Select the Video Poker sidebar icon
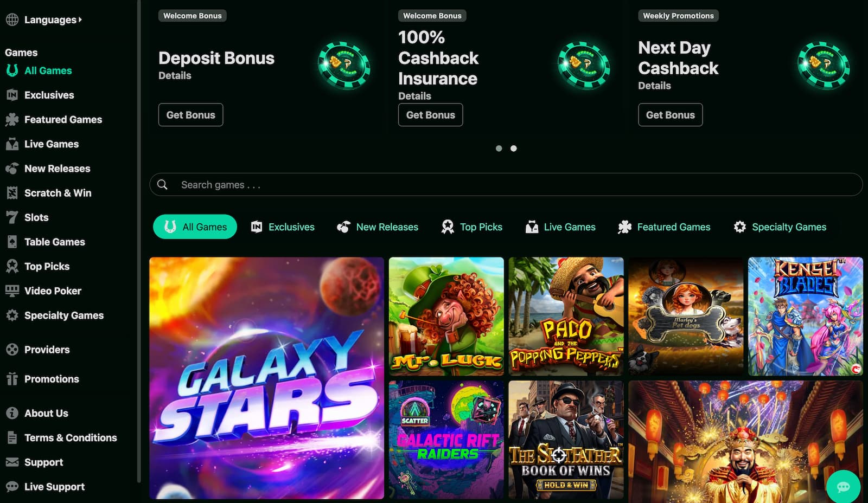The image size is (868, 503). click(12, 291)
